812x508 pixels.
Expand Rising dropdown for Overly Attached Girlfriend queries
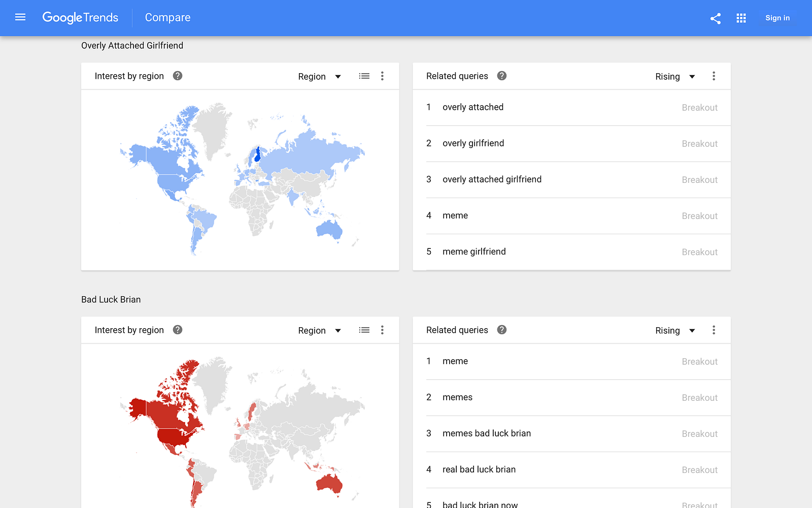675,77
